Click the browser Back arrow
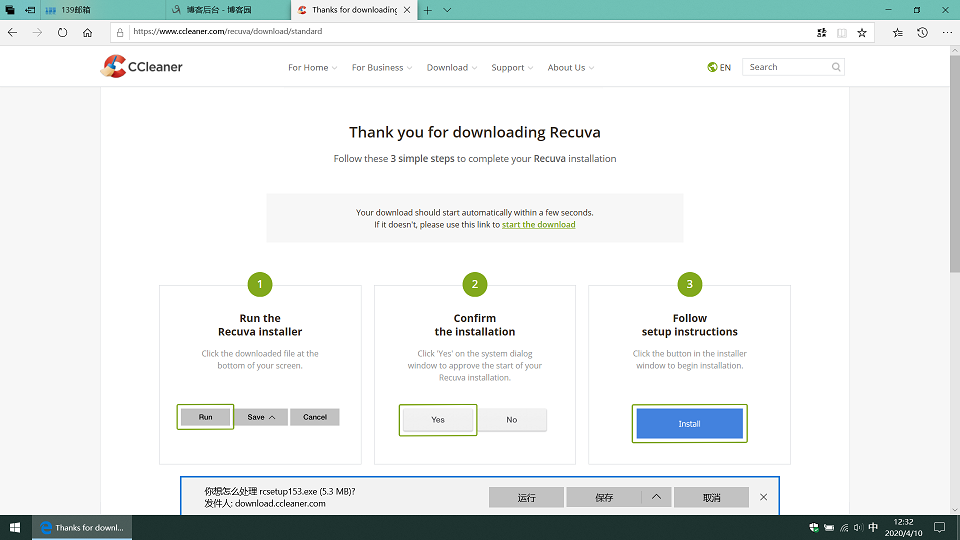Image resolution: width=960 pixels, height=540 pixels. click(x=12, y=32)
